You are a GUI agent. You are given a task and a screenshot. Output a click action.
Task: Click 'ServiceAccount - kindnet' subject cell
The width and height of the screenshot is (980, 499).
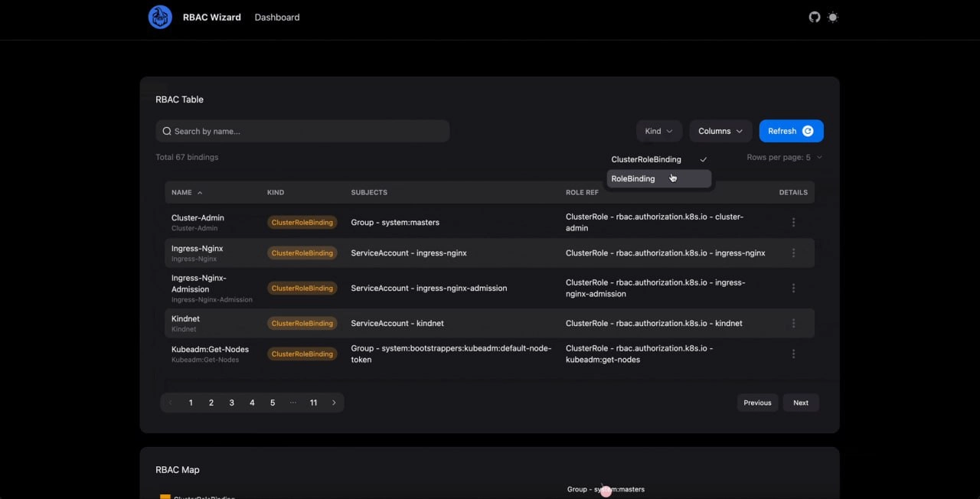(397, 324)
